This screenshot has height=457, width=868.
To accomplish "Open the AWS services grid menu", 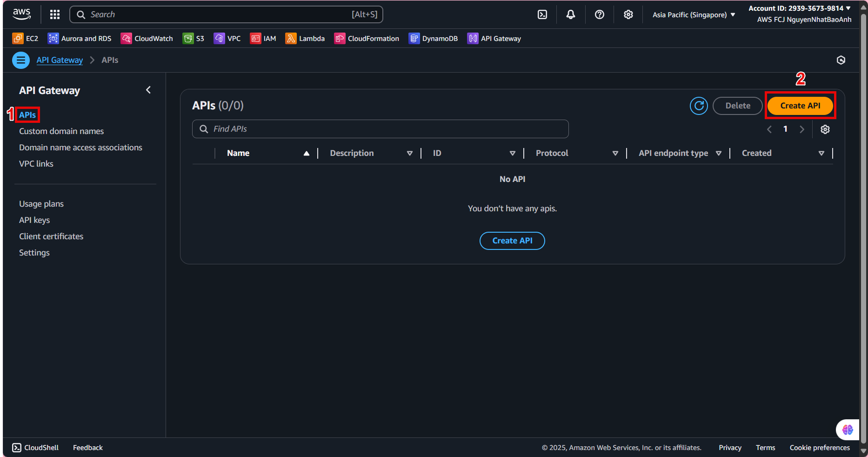I will click(x=55, y=14).
